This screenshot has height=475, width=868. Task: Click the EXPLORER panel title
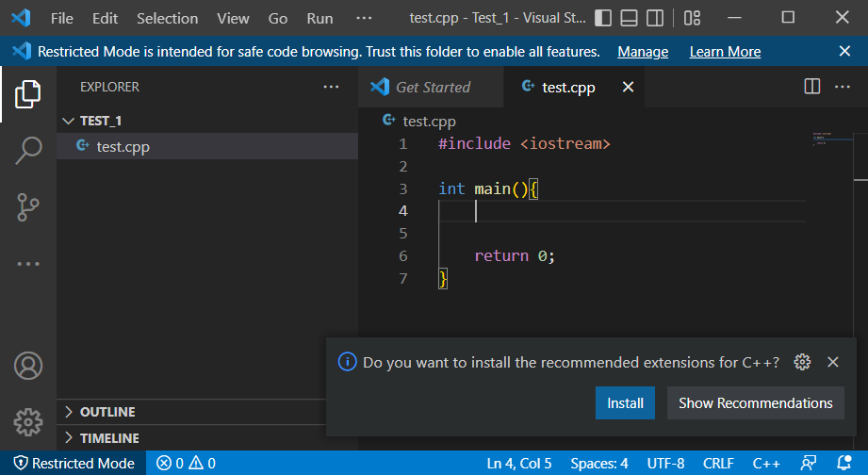(x=109, y=87)
